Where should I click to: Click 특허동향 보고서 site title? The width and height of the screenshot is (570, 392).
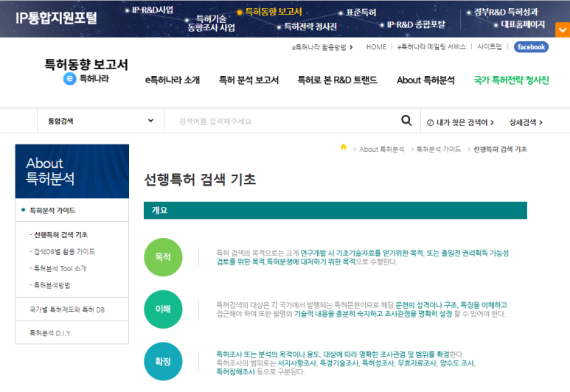coord(86,65)
